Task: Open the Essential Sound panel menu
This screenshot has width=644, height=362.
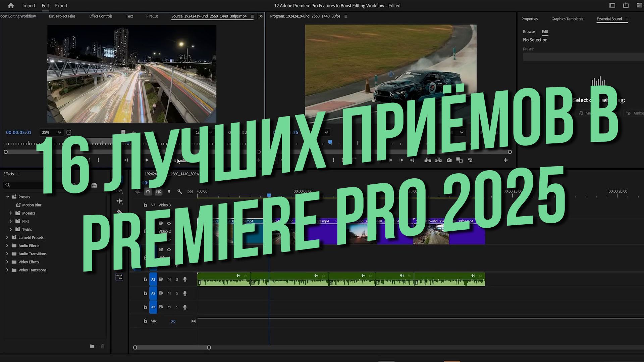Action: (627, 19)
